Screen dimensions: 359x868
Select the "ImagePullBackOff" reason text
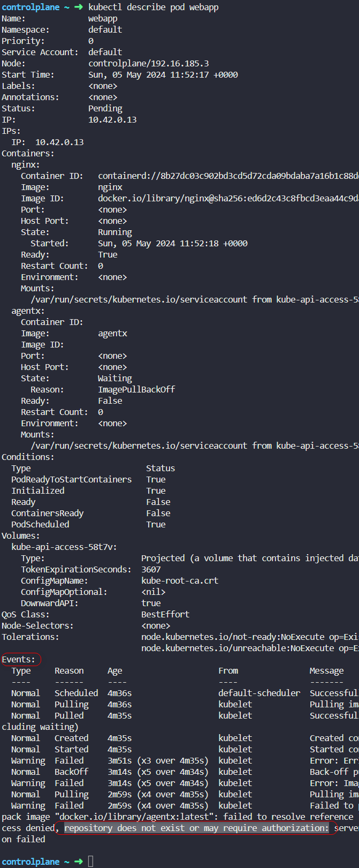pos(136,389)
